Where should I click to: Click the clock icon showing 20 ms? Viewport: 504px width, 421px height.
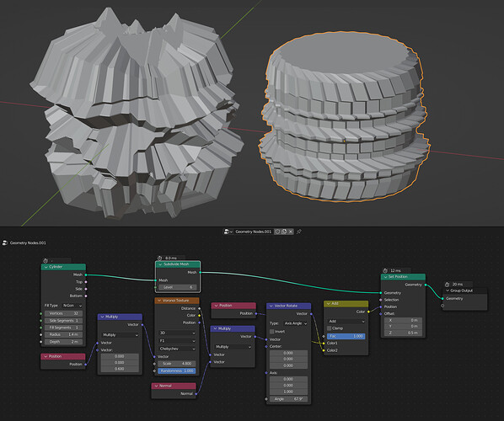click(447, 285)
